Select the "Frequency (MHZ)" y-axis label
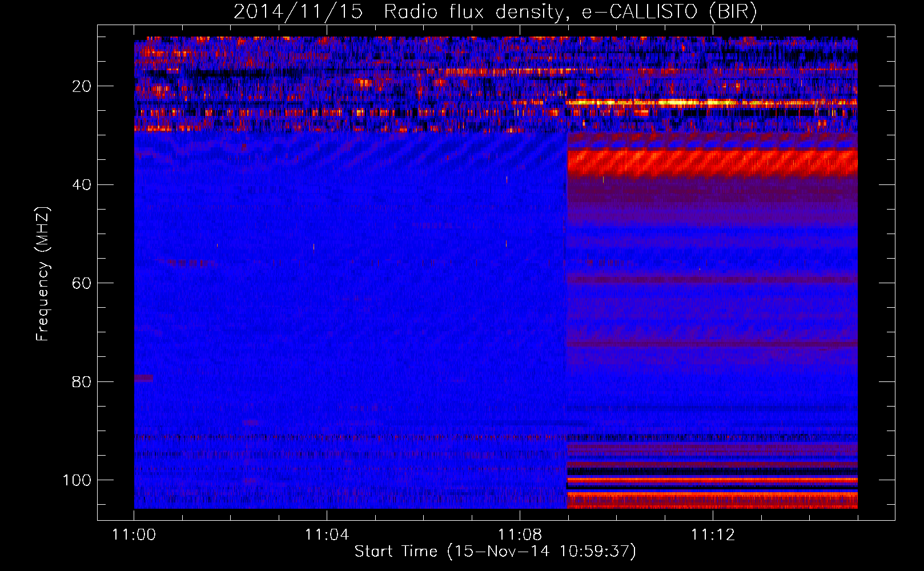Viewport: 924px width, 571px height. coord(43,274)
